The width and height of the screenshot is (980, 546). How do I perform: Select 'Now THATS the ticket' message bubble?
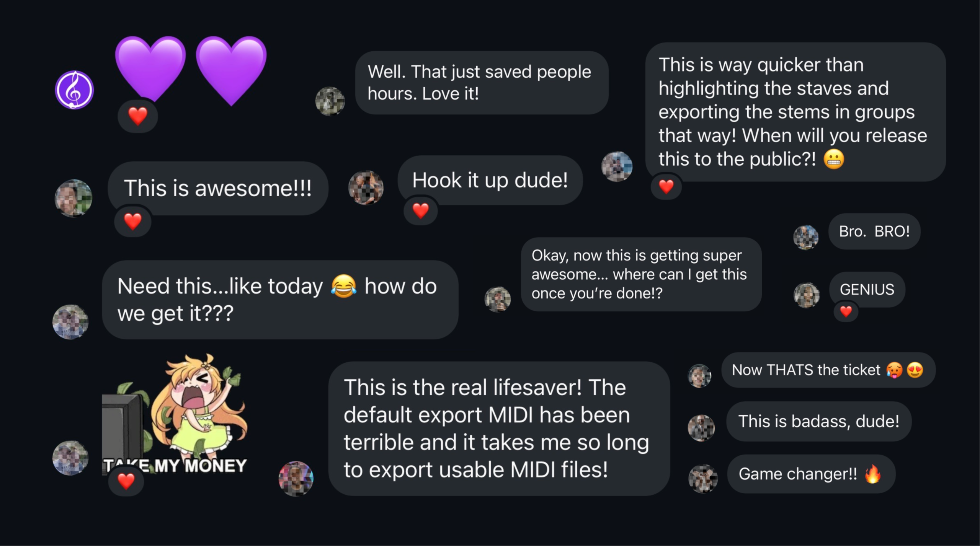point(828,370)
